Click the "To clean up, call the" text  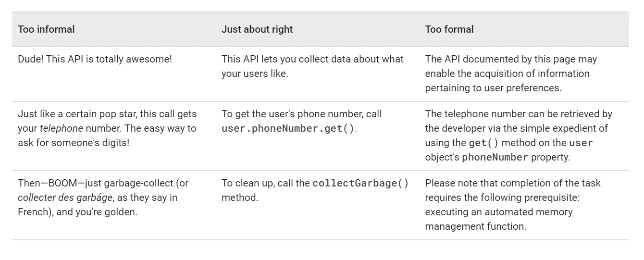tap(266, 183)
